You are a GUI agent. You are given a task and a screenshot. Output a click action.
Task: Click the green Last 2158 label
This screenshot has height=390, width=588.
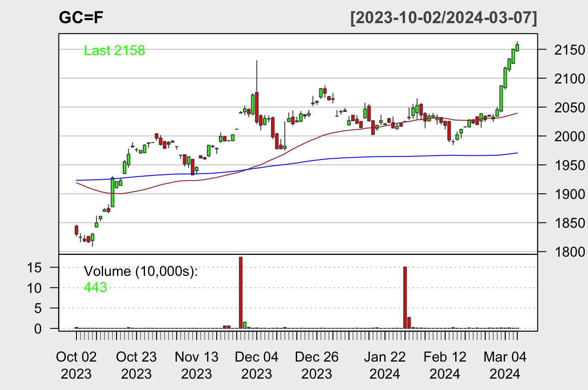[x=114, y=51]
